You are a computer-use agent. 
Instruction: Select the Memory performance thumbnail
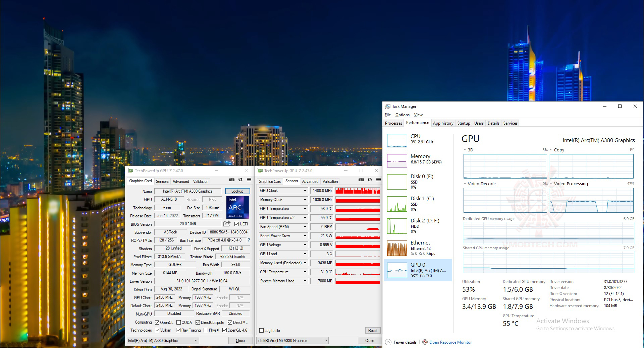[x=397, y=161]
